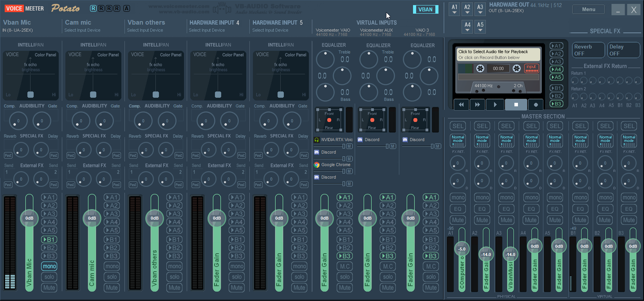Click the NVIDIA RTX Voice headphone icon

[x=317, y=140]
